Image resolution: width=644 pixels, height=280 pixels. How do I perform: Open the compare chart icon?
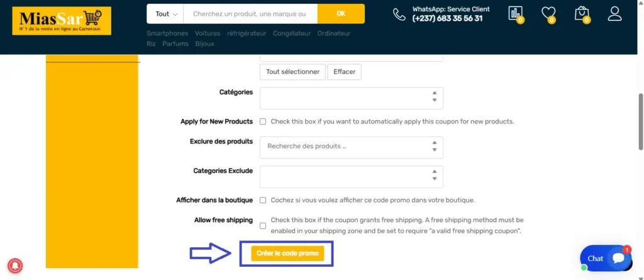click(515, 14)
